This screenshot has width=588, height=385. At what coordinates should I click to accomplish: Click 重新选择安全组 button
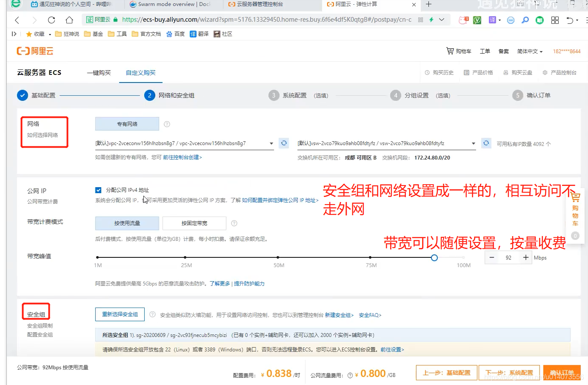pyautogui.click(x=120, y=314)
